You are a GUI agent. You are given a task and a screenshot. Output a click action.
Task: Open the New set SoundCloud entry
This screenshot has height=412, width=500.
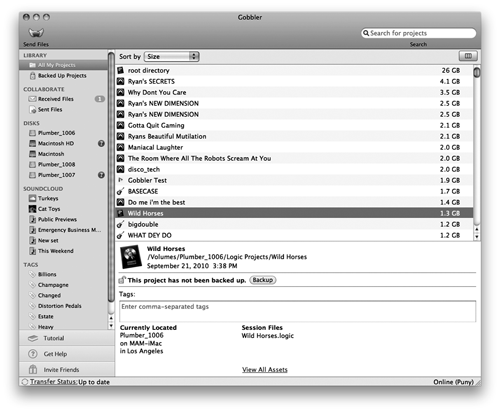coord(63,240)
